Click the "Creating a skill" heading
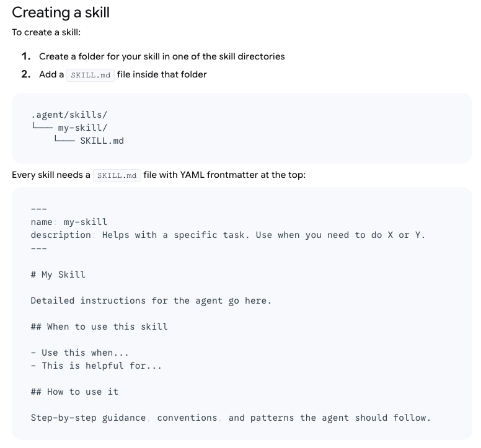The width and height of the screenshot is (481, 448). pyautogui.click(x=61, y=12)
